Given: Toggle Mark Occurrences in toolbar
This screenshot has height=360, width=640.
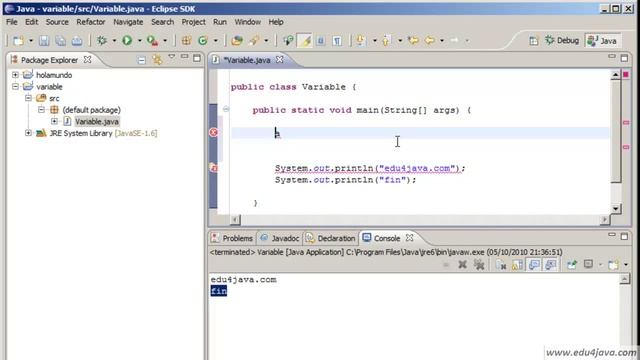Looking at the screenshot, I should point(305,40).
